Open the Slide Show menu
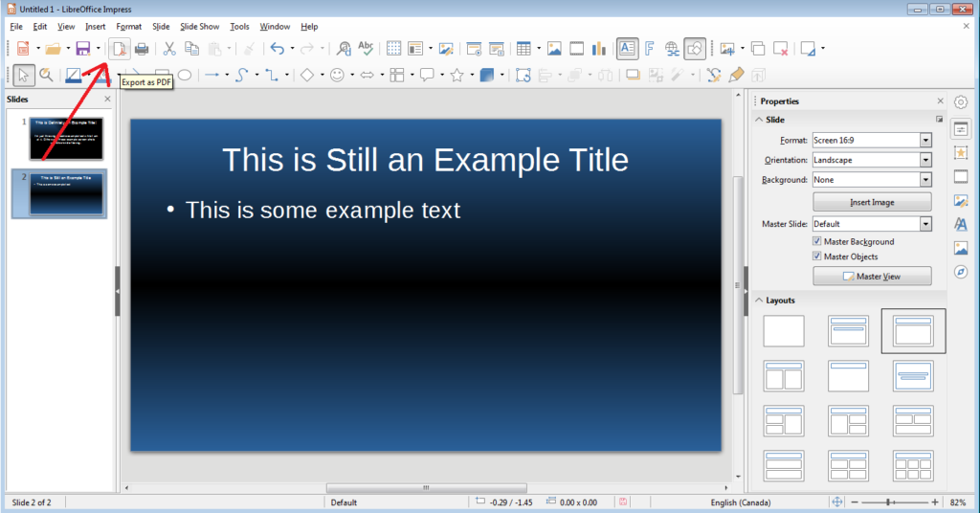 (x=199, y=27)
